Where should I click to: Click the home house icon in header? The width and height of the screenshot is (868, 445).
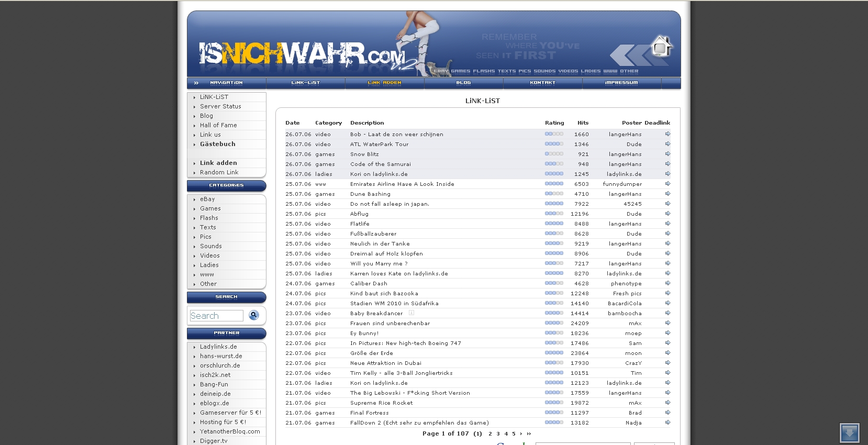tap(661, 47)
